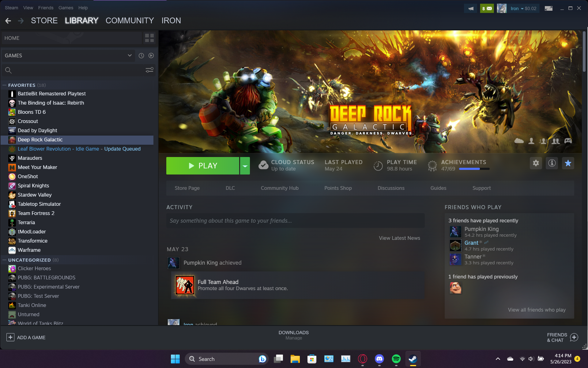Open game settings gear icon
588x368 pixels.
pyautogui.click(x=536, y=163)
